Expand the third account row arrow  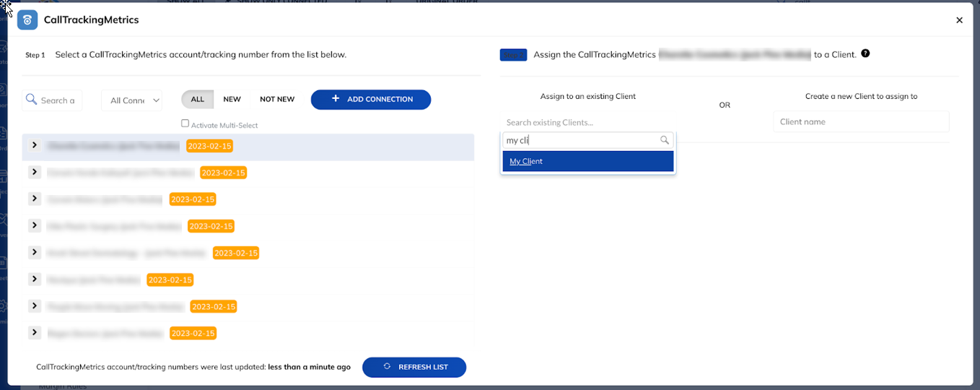coord(34,199)
